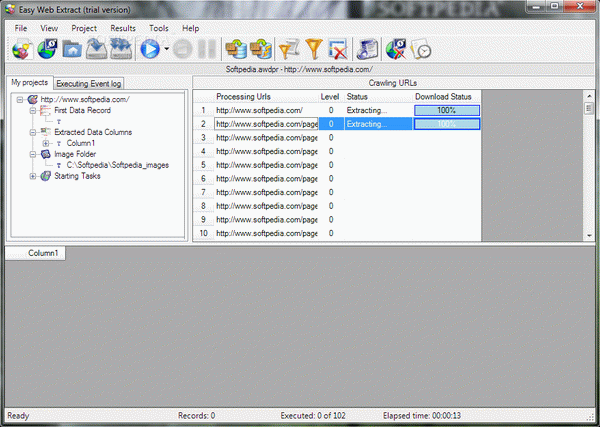The height and width of the screenshot is (427, 600).
Task: Click the Records: 0 status bar entry
Action: 196,416
